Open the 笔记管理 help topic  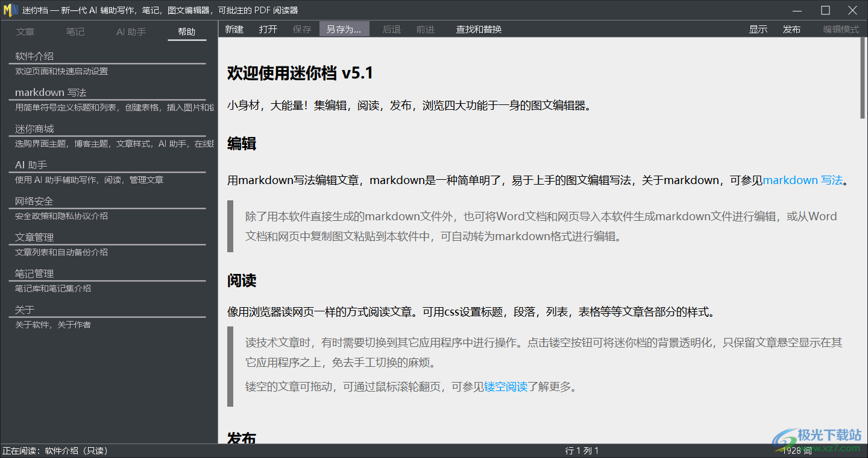pos(34,273)
